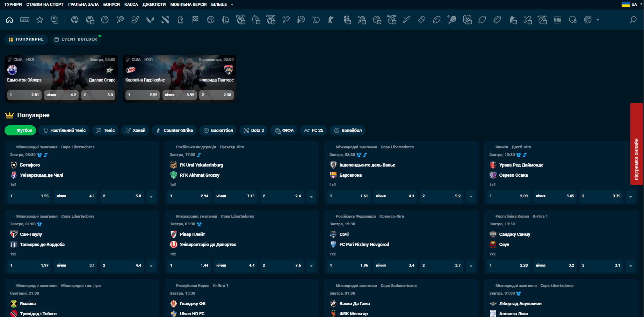The height and width of the screenshot is (317, 644).
Task: Bet on нічия 3.95 Кароліна game
Action: 180,95
